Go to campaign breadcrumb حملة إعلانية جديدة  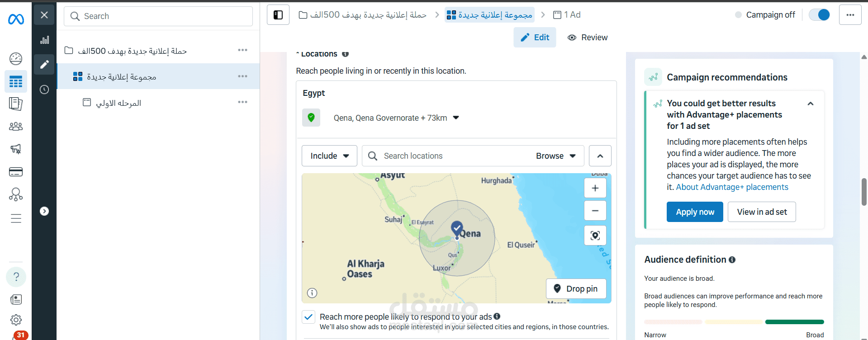tap(363, 15)
